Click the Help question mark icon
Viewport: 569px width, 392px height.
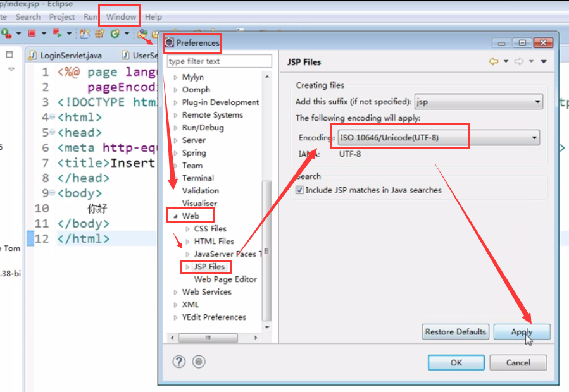(179, 362)
